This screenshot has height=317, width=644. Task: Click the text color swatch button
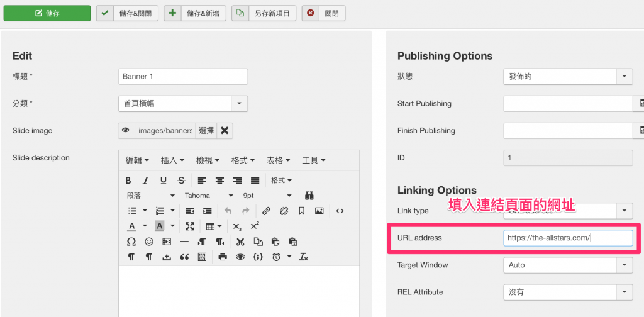tap(132, 226)
